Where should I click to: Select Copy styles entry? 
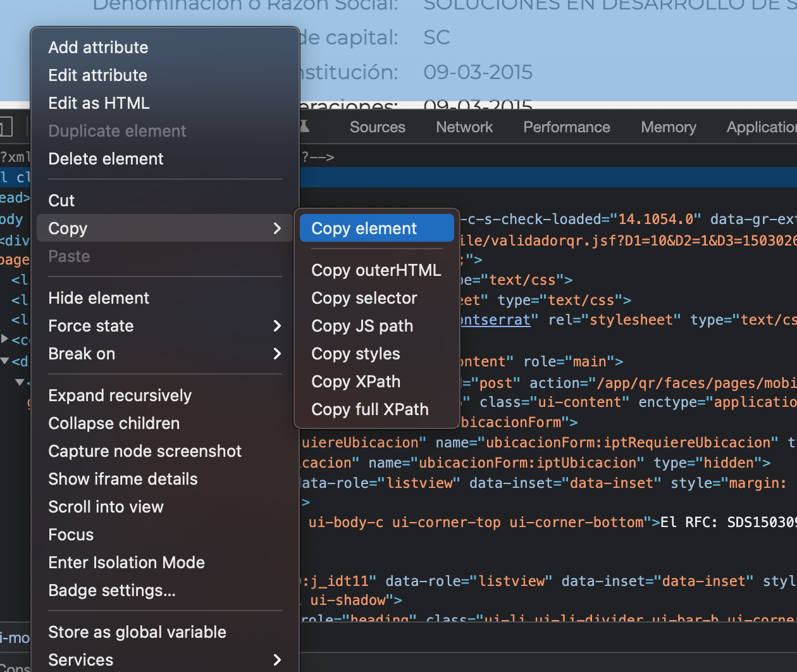coord(377,354)
